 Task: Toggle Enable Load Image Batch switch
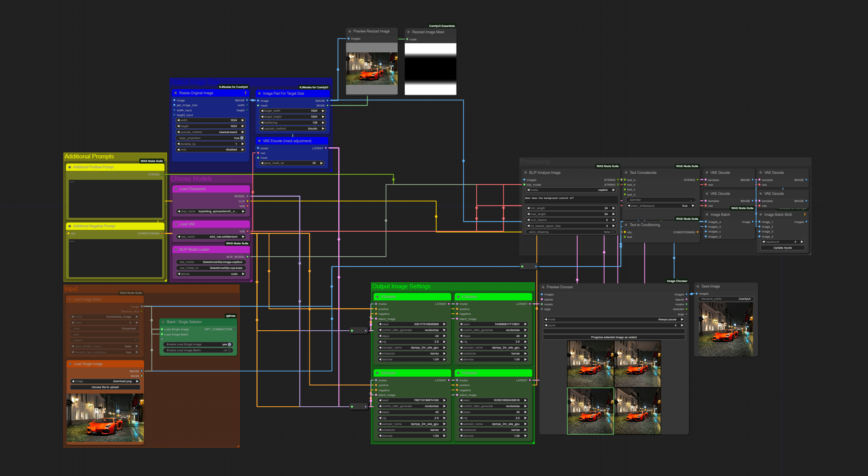(229, 350)
